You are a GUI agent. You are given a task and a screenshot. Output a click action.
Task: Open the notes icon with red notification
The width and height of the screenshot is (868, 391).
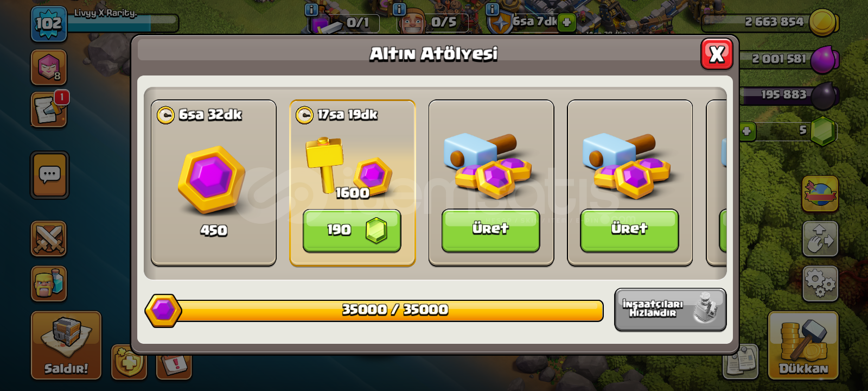click(x=49, y=109)
